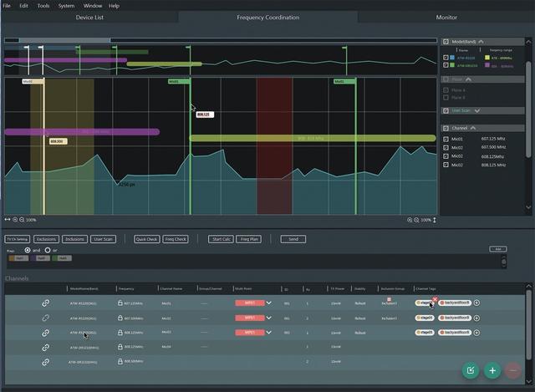Click the link icon in Mic01 row

click(45, 303)
